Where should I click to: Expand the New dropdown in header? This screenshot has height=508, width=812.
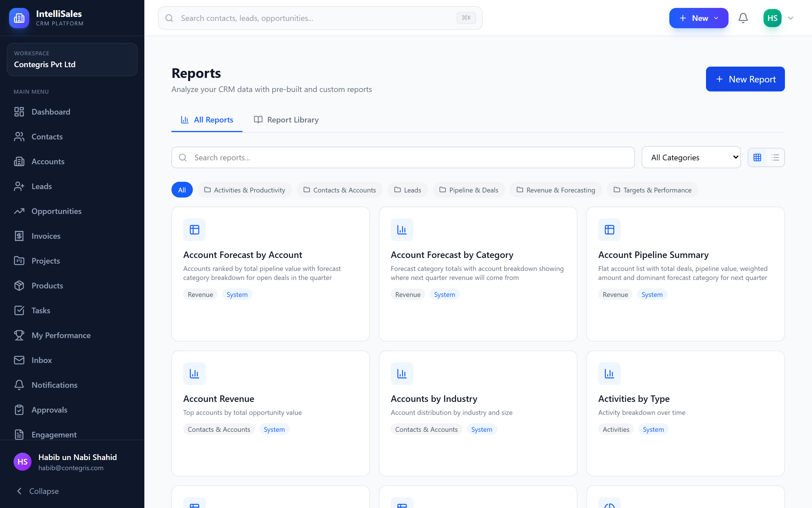click(x=699, y=18)
